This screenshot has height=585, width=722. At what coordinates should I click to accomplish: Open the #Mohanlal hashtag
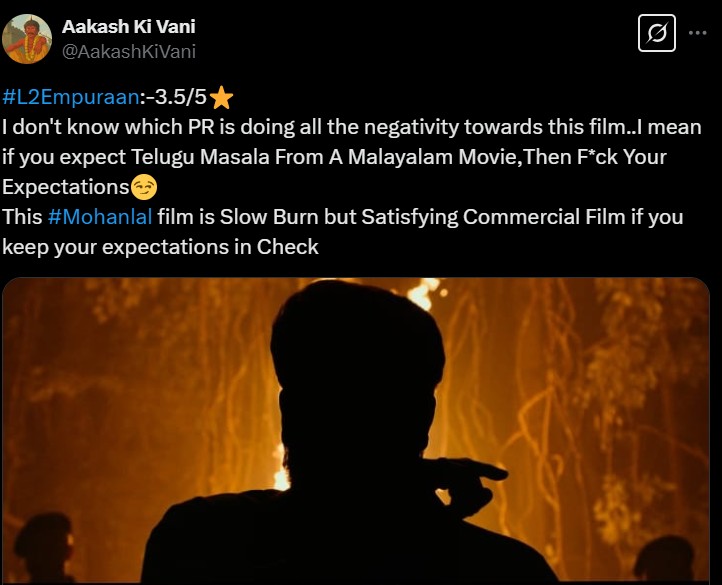[99, 216]
